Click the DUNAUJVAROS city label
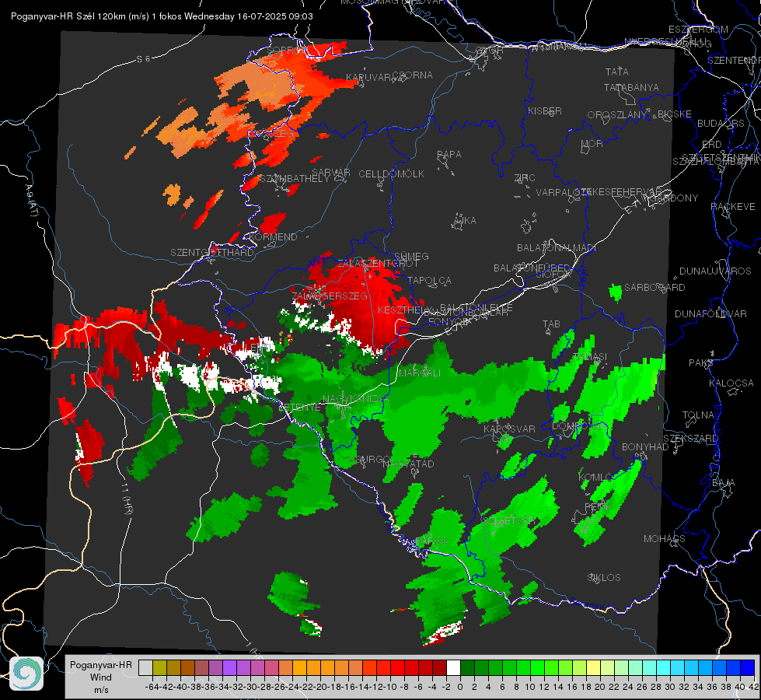761x700 pixels. (715, 271)
